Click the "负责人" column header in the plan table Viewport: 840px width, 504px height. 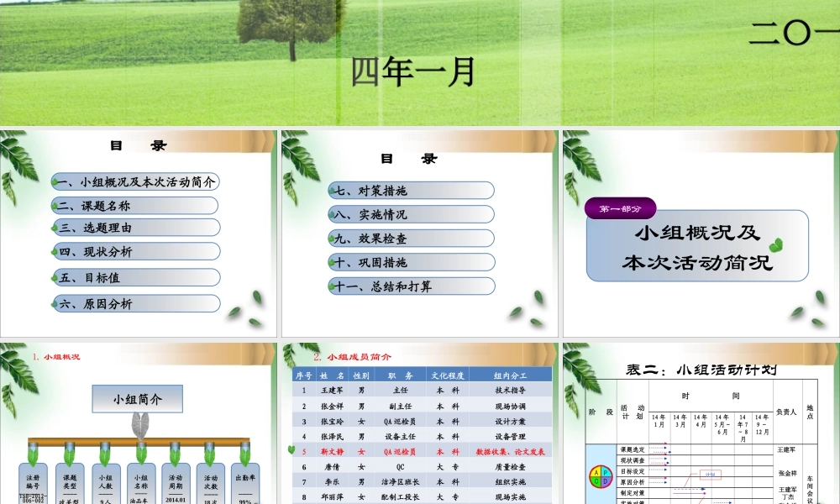787,412
